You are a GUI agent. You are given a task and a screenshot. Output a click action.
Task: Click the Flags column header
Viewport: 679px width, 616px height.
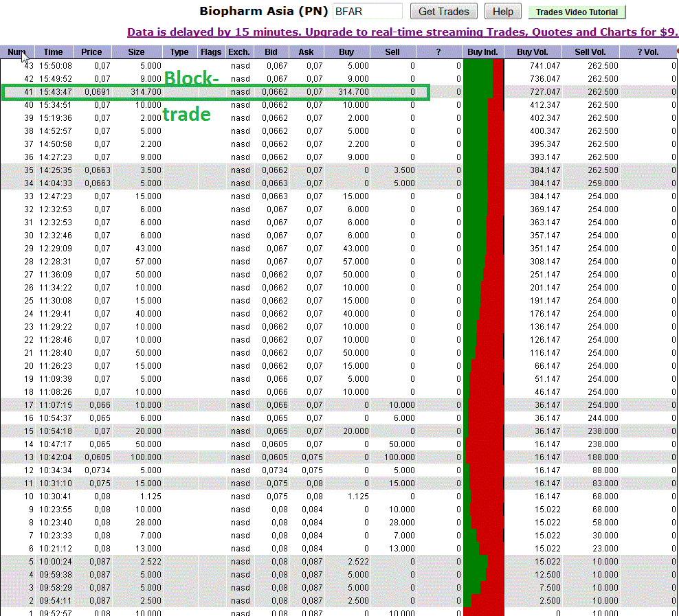coord(211,52)
